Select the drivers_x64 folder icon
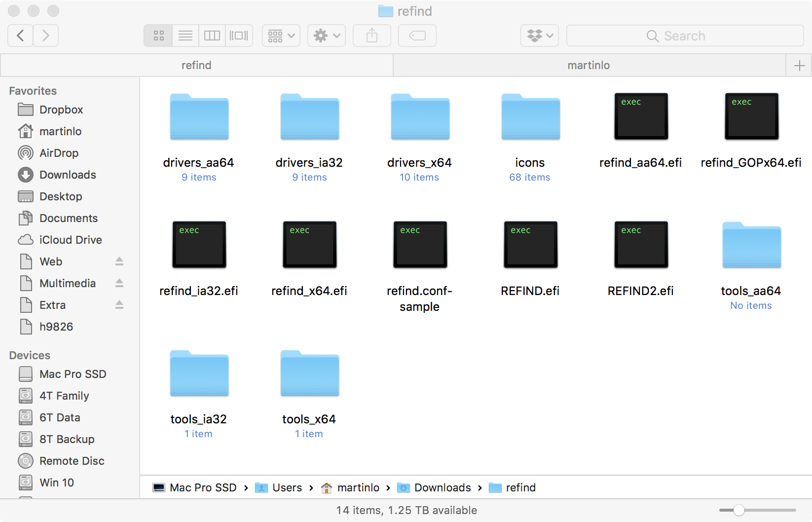The width and height of the screenshot is (812, 522). point(420,116)
